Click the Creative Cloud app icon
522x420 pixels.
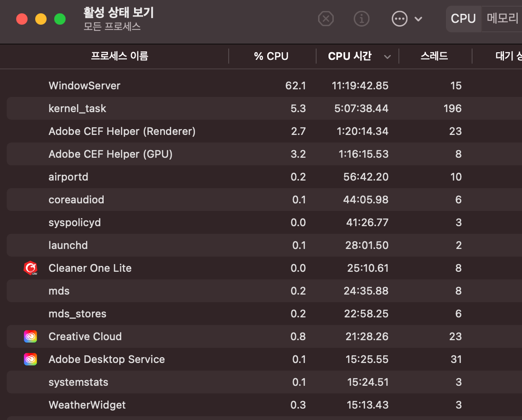pos(30,336)
